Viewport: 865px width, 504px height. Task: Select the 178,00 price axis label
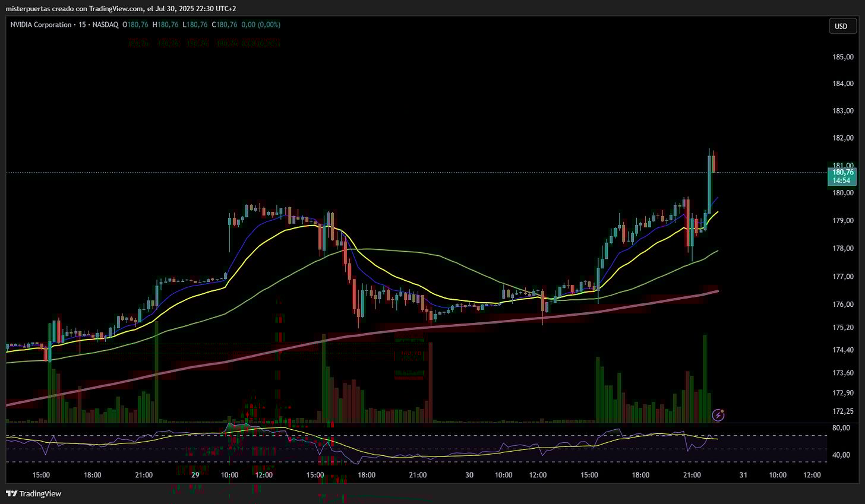(x=843, y=249)
